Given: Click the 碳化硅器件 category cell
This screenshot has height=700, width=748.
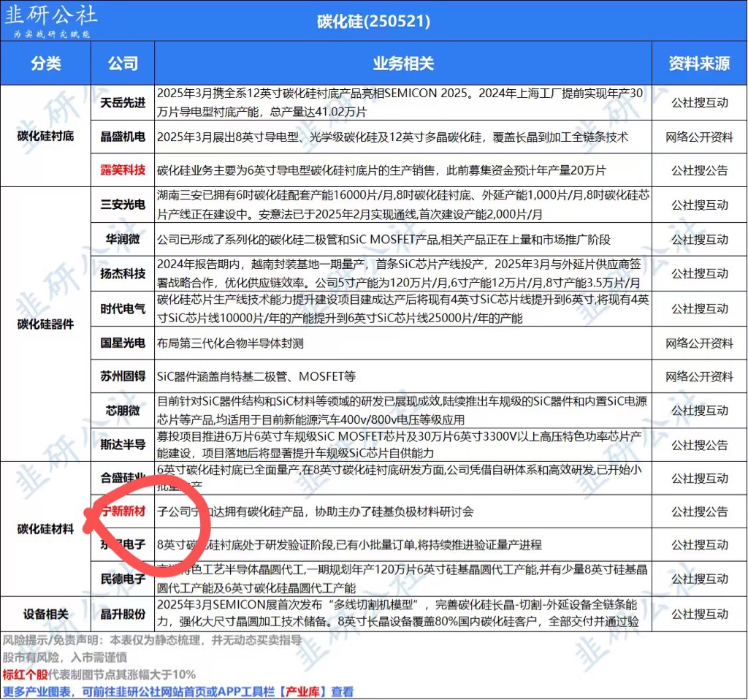Looking at the screenshot, I should click(x=46, y=324).
